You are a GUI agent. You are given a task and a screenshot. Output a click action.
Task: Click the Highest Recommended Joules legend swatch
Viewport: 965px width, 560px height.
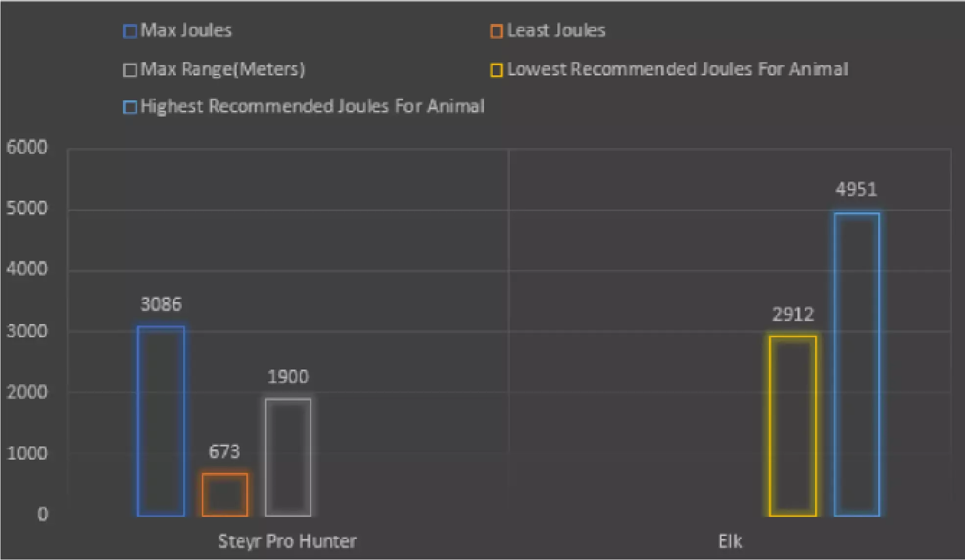(130, 107)
